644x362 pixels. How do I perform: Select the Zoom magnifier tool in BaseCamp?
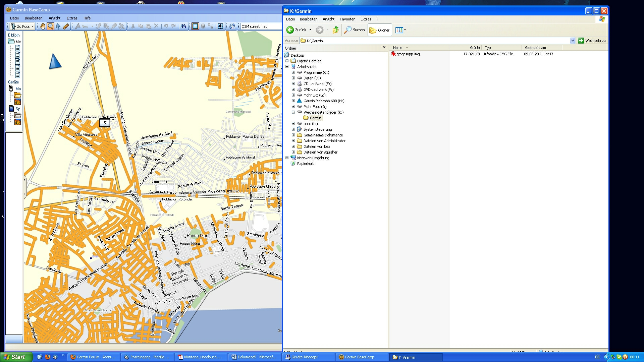(x=50, y=26)
